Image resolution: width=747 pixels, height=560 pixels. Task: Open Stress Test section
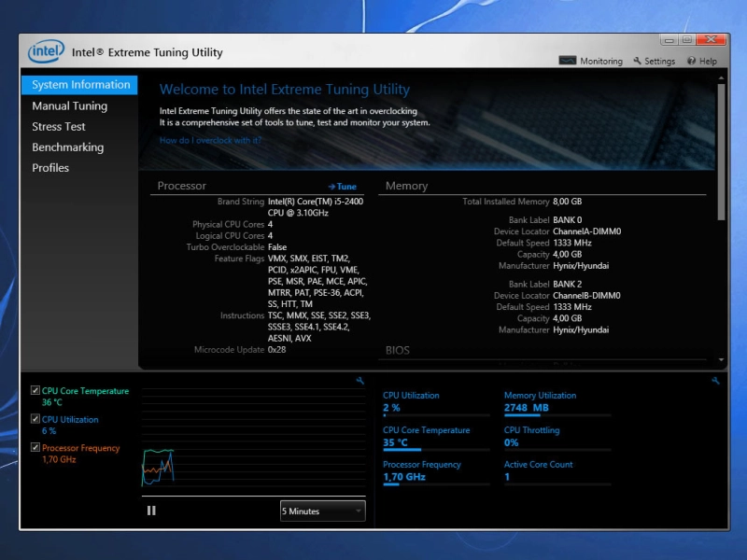tap(59, 127)
